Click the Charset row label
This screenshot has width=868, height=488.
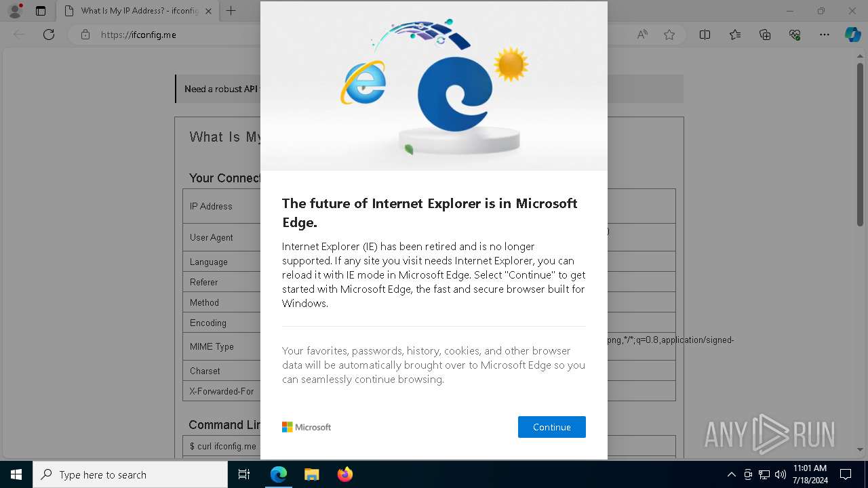pyautogui.click(x=205, y=371)
